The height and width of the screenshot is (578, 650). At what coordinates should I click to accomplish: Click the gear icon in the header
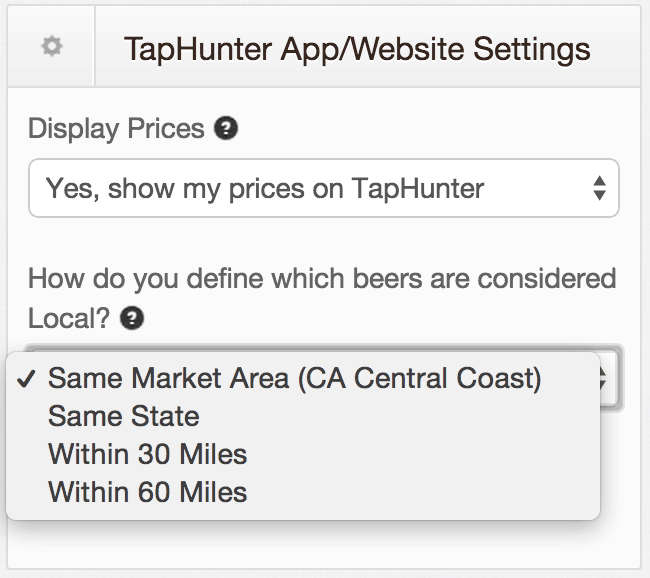point(52,46)
